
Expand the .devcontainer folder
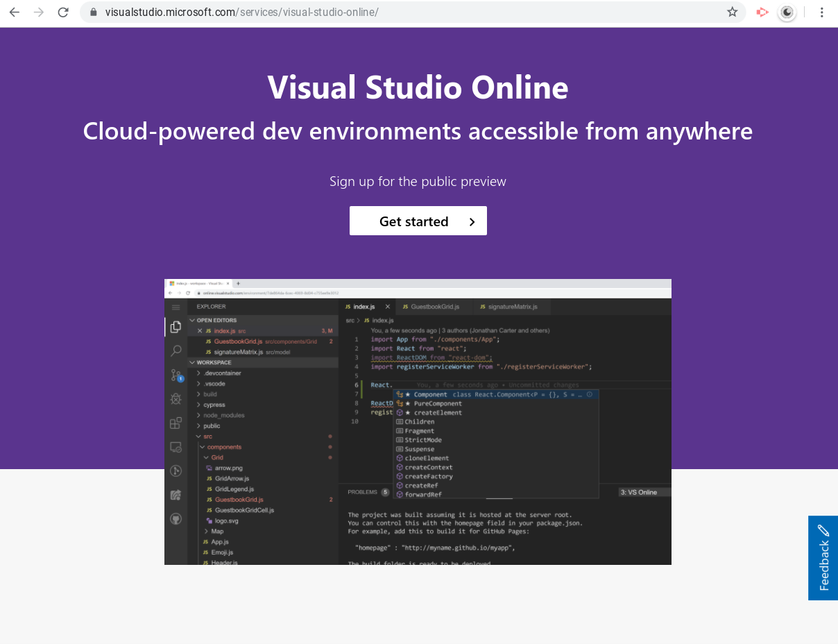pyautogui.click(x=222, y=373)
